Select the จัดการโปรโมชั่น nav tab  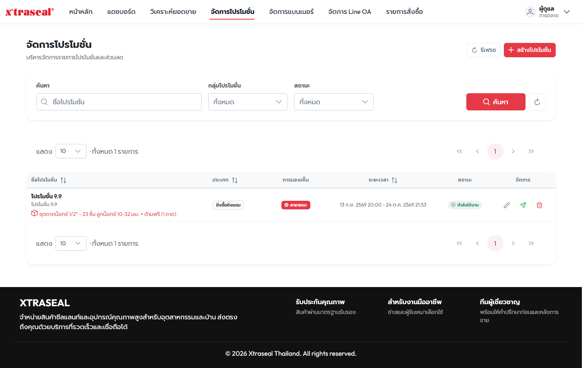[233, 12]
